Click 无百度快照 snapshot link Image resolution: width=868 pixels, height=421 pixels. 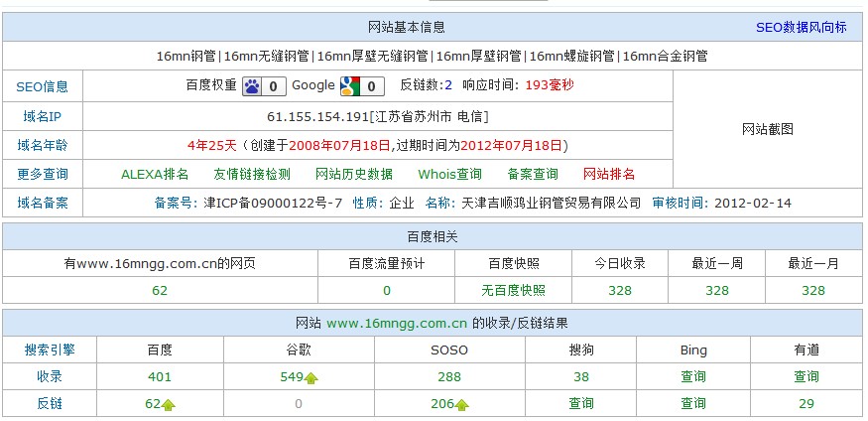click(x=513, y=291)
